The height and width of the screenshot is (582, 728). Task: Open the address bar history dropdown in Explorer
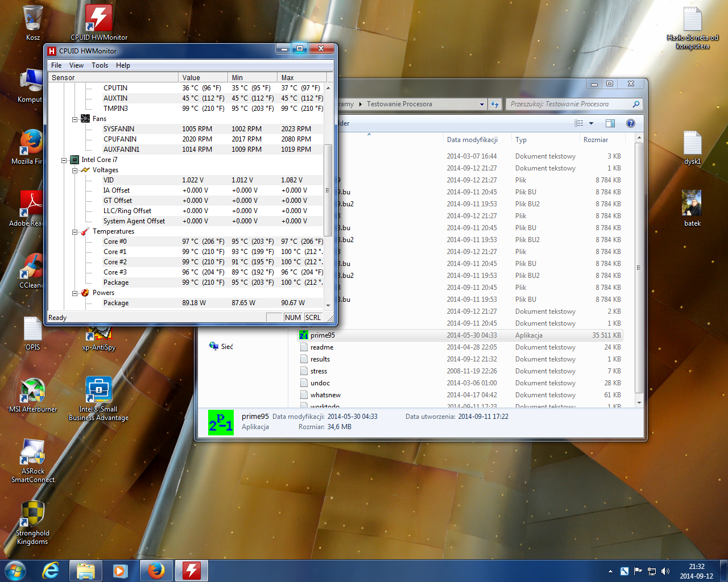coord(482,104)
